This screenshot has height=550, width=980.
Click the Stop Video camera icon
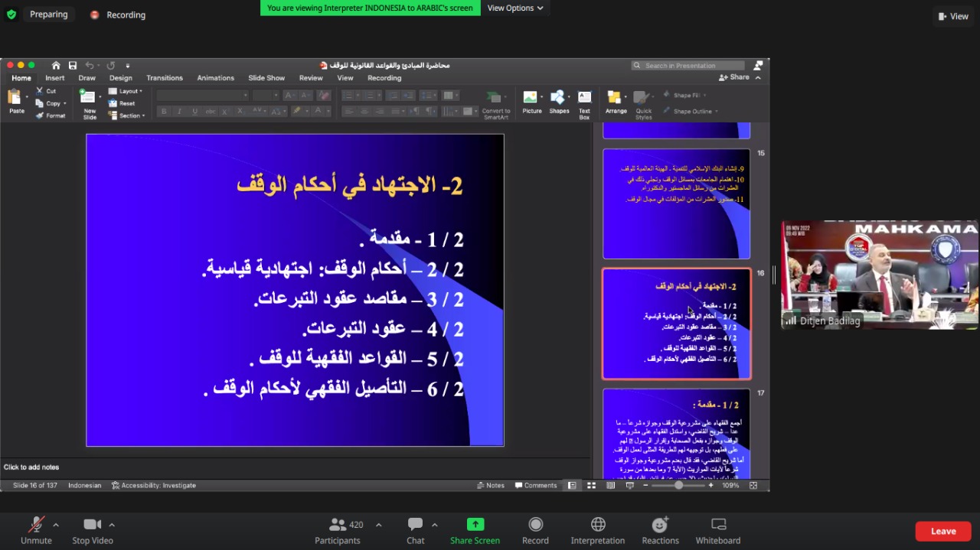(92, 525)
